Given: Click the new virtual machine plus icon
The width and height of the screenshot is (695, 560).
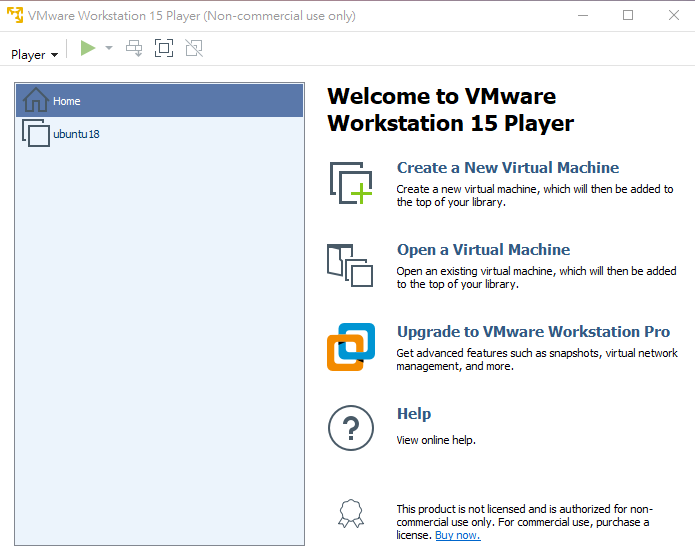Looking at the screenshot, I should click(x=351, y=183).
